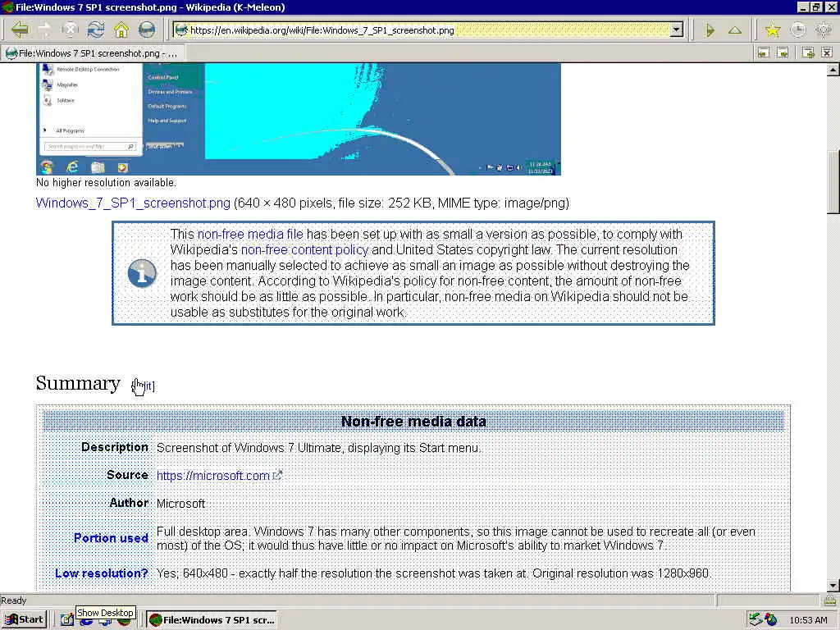Reload the page with Reload icon
Screen dimensions: 840x630
coord(96,30)
